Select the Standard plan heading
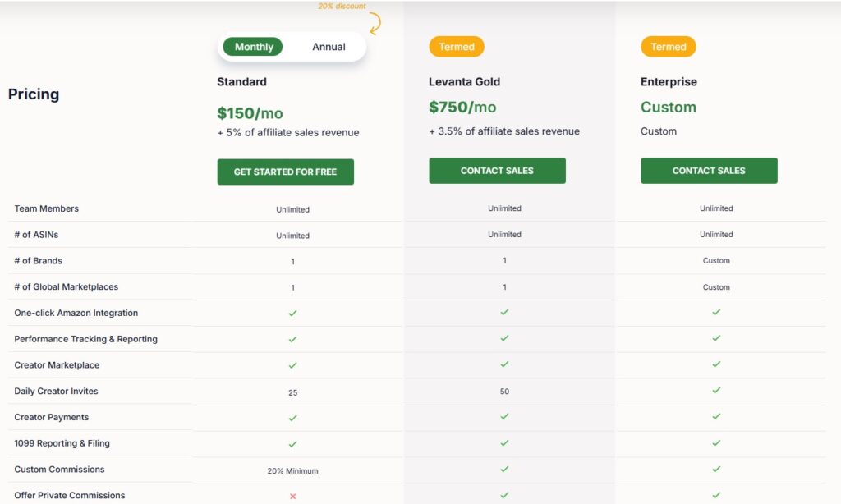 click(242, 81)
